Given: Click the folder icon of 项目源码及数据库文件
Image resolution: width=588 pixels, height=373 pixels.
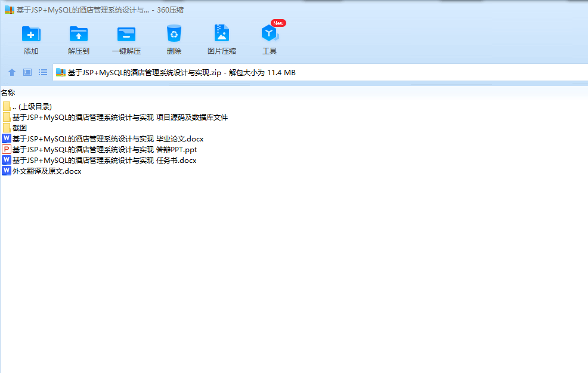Looking at the screenshot, I should point(7,117).
